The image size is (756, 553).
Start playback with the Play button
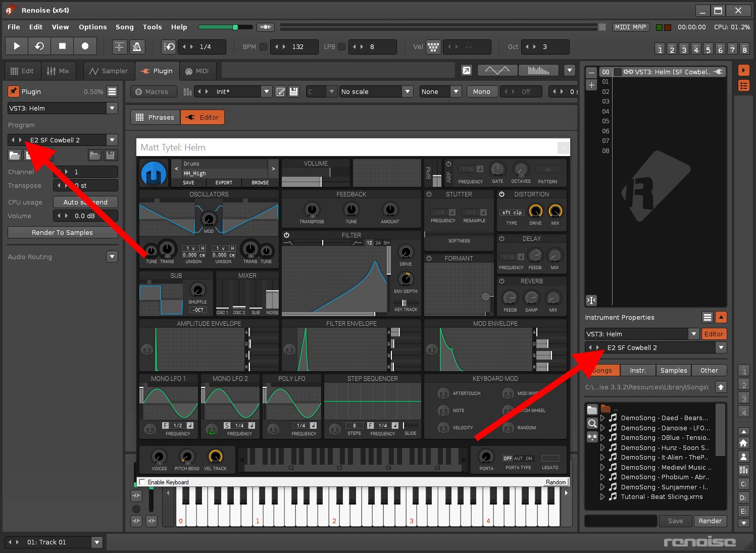tap(17, 46)
